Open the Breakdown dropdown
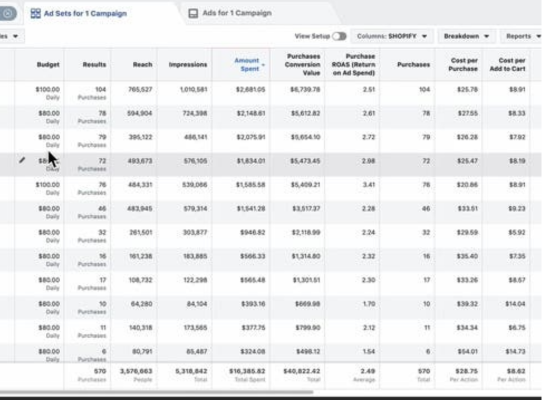This screenshot has height=400, width=542. tap(466, 36)
